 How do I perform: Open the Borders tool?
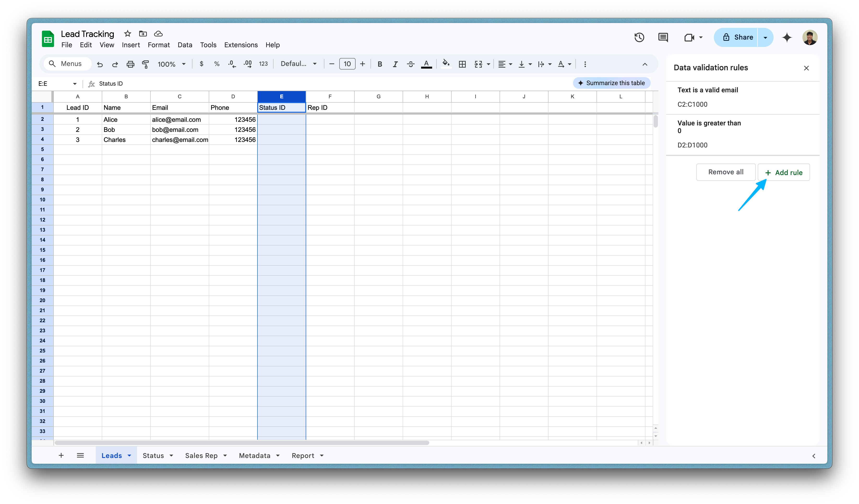462,64
